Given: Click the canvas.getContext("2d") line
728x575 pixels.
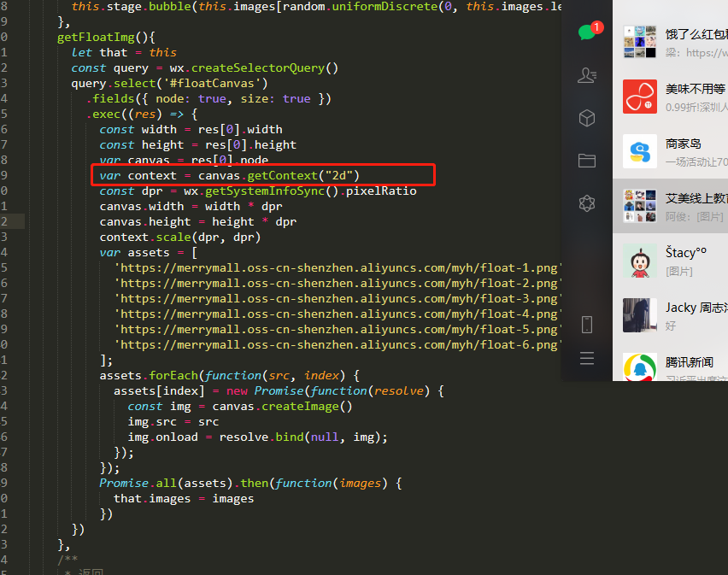Looking at the screenshot, I should tap(229, 175).
